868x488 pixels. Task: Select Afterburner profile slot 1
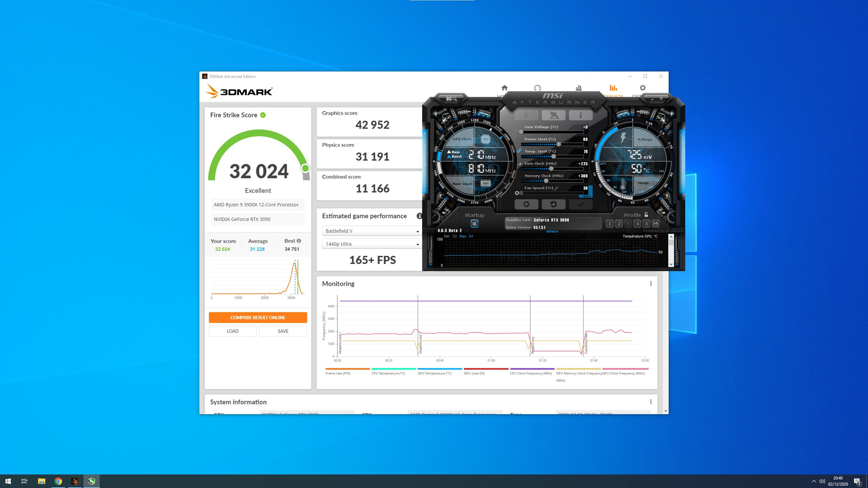pyautogui.click(x=610, y=224)
